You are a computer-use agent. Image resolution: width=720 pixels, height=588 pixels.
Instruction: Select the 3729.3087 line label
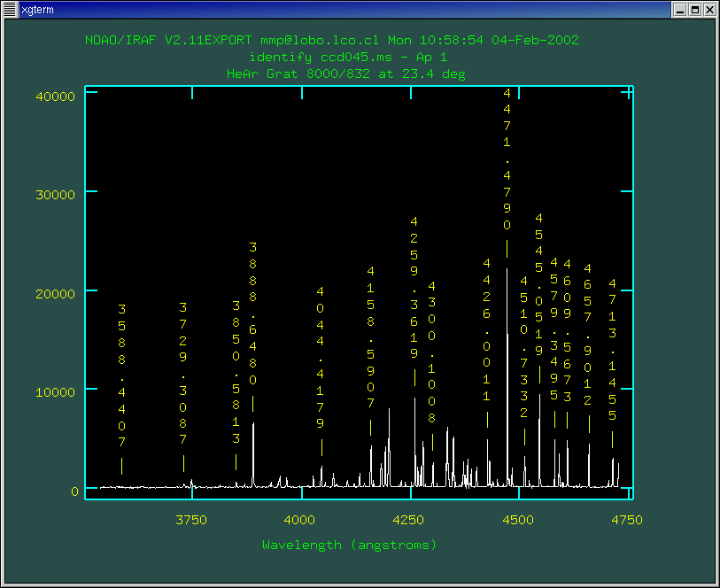pyautogui.click(x=183, y=373)
